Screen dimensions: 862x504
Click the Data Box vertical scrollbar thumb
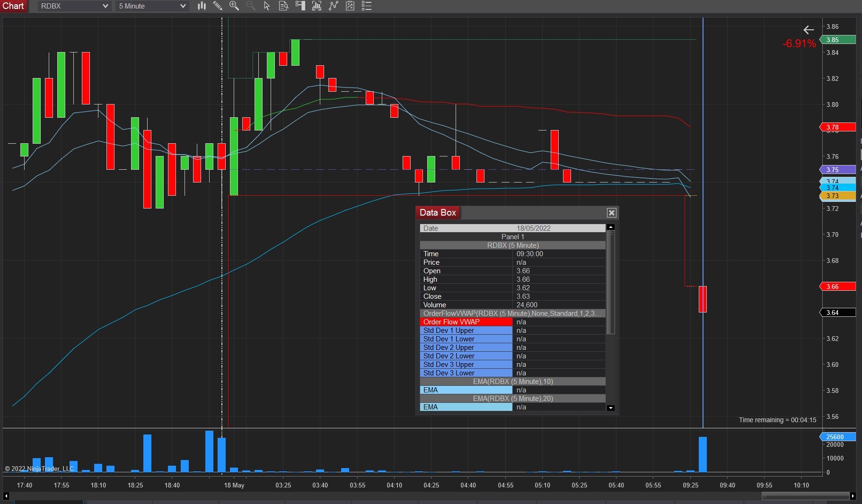[611, 282]
